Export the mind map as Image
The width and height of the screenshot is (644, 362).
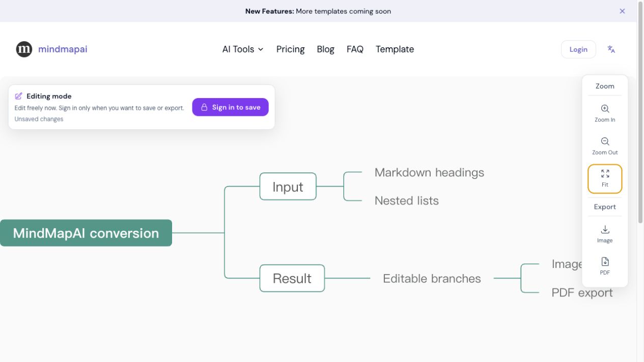pyautogui.click(x=605, y=234)
